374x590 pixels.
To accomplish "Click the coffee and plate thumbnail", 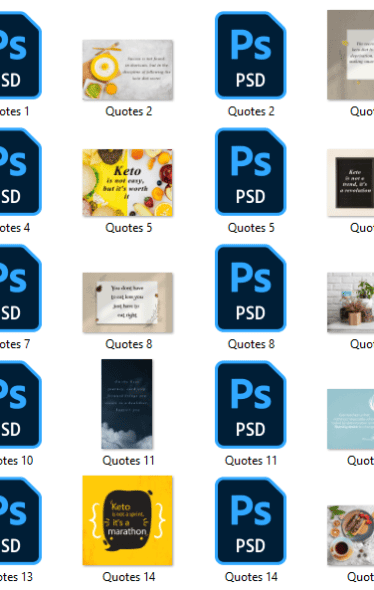I will [351, 535].
